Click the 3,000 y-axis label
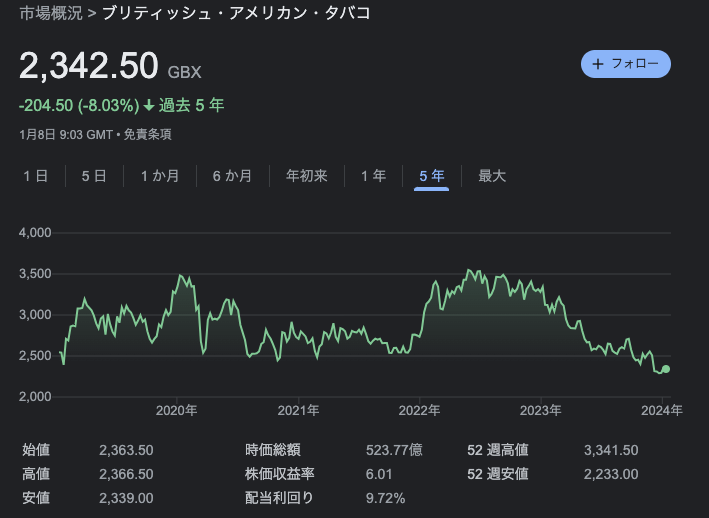709x518 pixels. pos(35,315)
